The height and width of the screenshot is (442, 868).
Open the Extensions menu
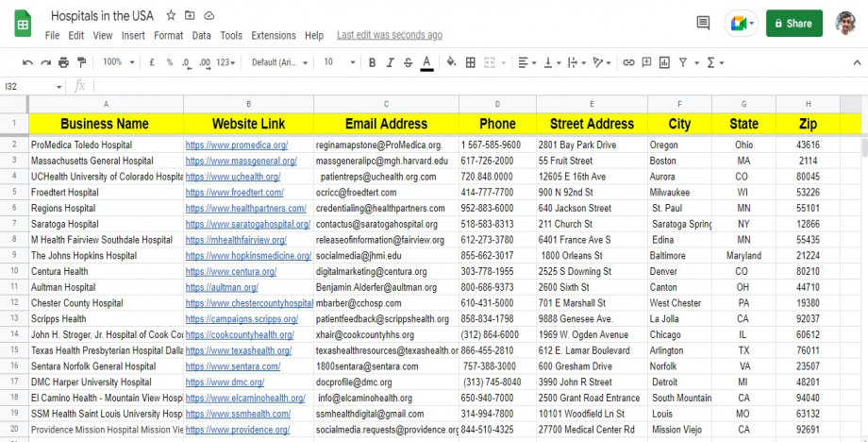click(x=273, y=35)
